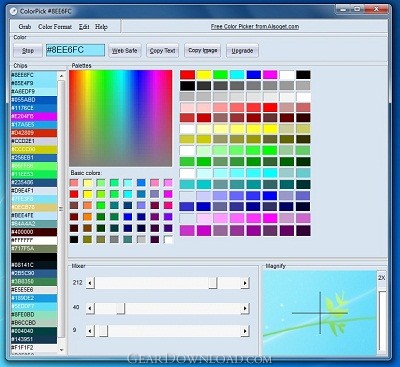Click the left arrow of the 40 mixer slider
Image resolution: width=400 pixels, height=367 pixels.
coord(90,308)
